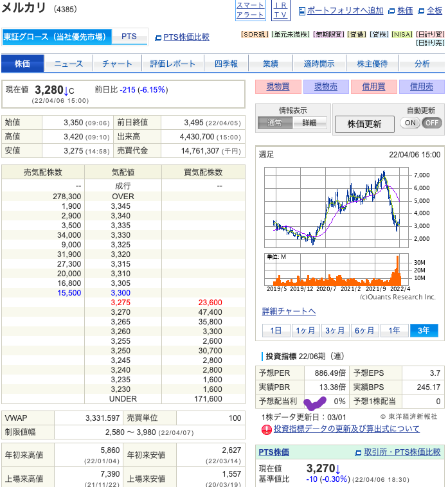Open the 適時開示 tab
The height and width of the screenshot is (487, 448).
point(319,64)
